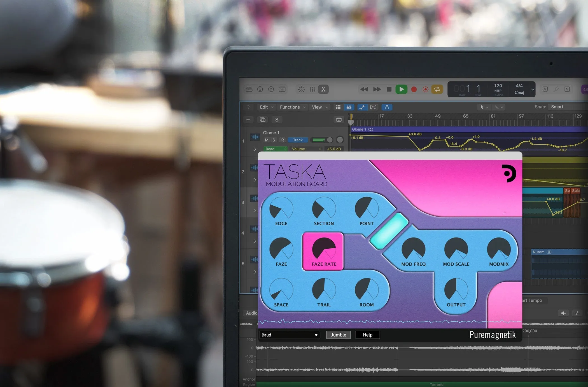Stop playback with the square Stop button
Image resolution: width=588 pixels, height=387 pixels.
[x=389, y=89]
